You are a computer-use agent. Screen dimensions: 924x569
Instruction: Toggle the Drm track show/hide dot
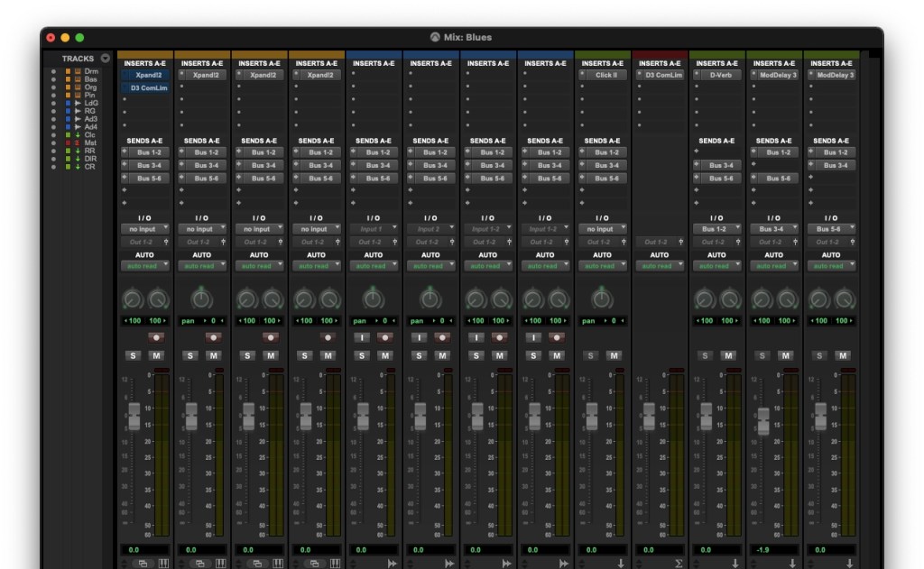click(x=53, y=71)
